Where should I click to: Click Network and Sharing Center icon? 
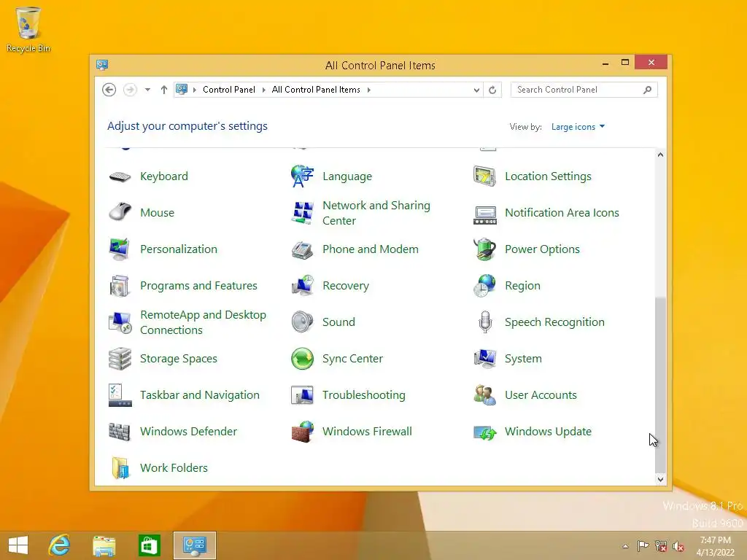click(302, 213)
